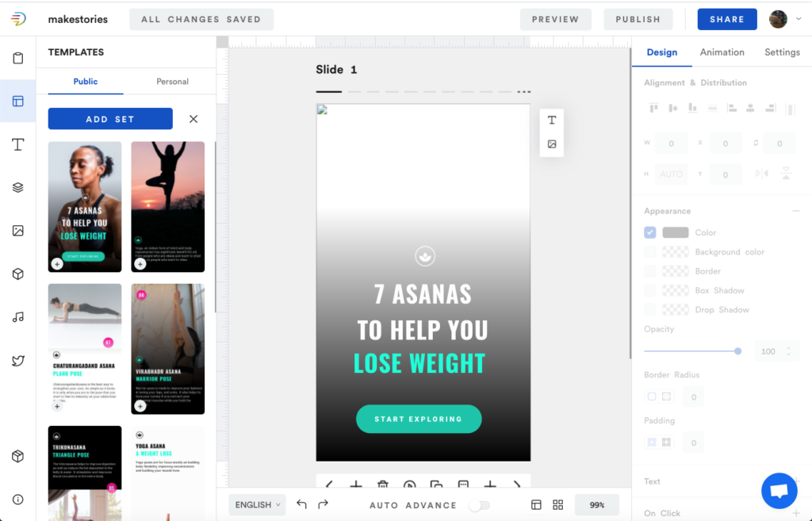Select uniform border radius option
Viewport: 812px width, 521px height.
point(652,396)
